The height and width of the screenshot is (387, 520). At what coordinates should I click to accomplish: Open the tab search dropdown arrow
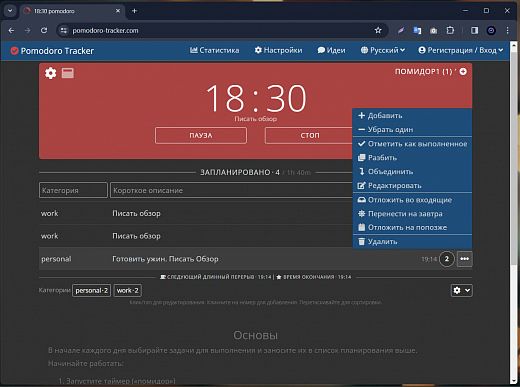pos(10,11)
